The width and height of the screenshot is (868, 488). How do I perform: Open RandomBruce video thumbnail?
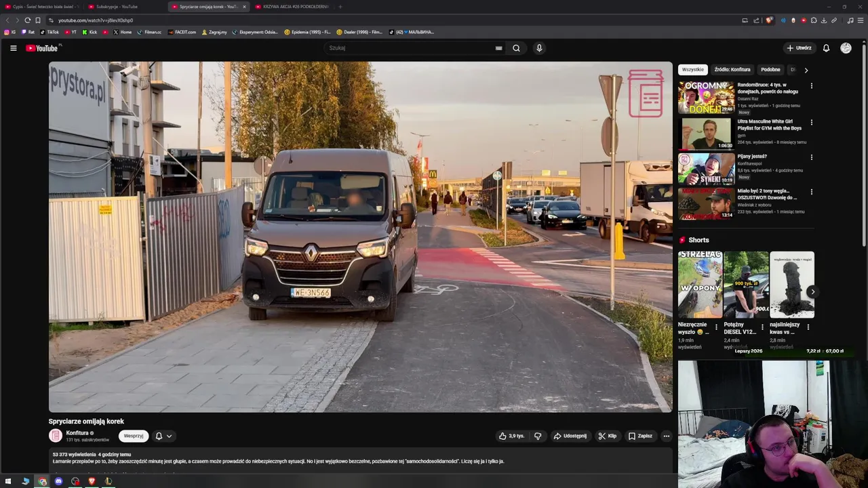(x=706, y=97)
